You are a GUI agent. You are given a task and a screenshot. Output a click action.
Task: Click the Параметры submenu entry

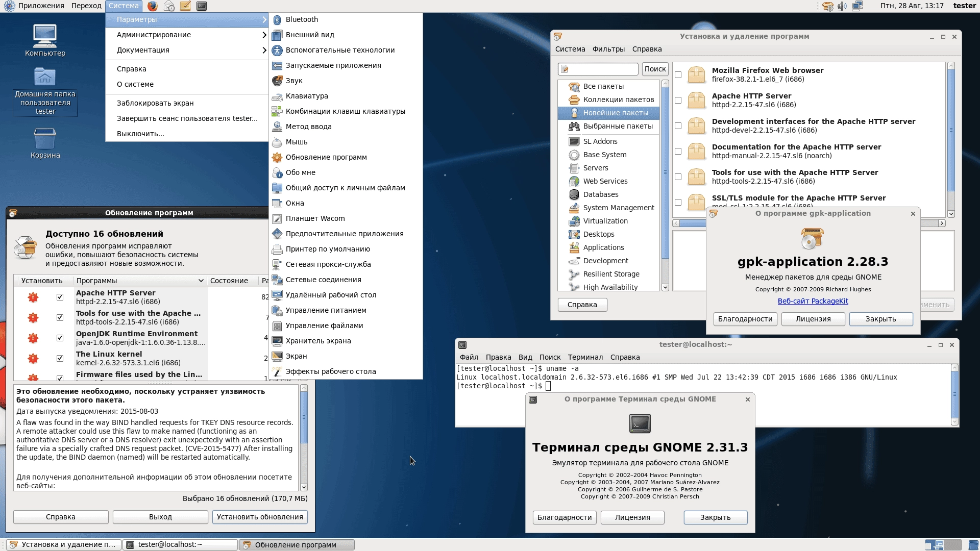(x=187, y=19)
